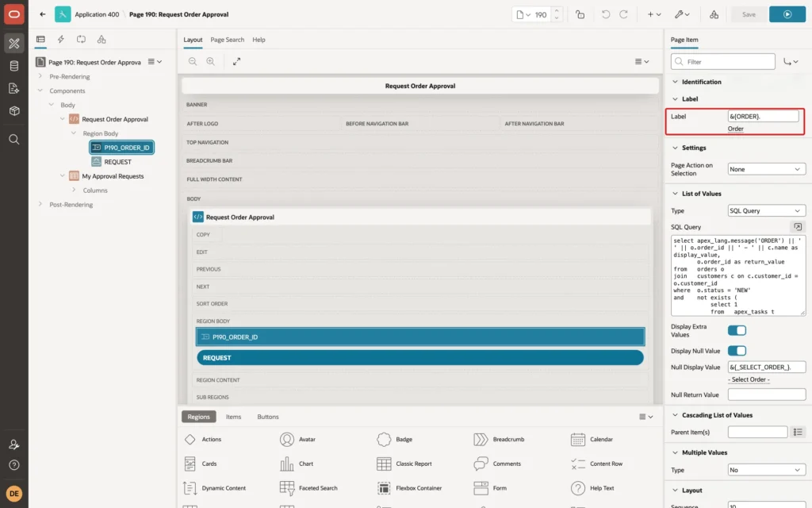Switch to the Page Shared Components tab

click(x=101, y=40)
